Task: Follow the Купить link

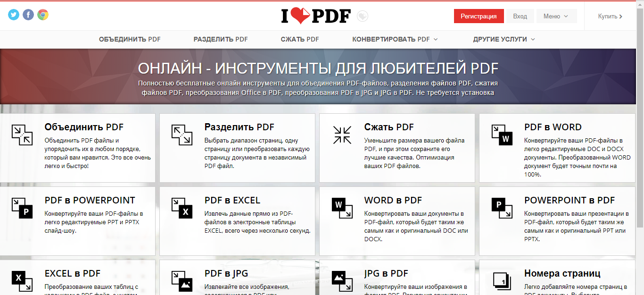Action: (x=610, y=16)
